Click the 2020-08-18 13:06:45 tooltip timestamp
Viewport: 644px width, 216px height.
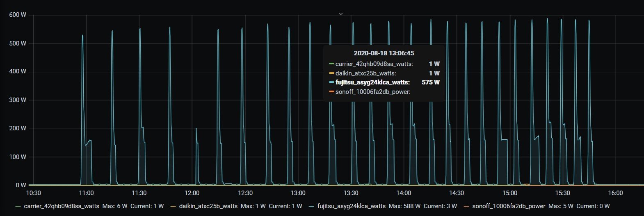coord(384,53)
